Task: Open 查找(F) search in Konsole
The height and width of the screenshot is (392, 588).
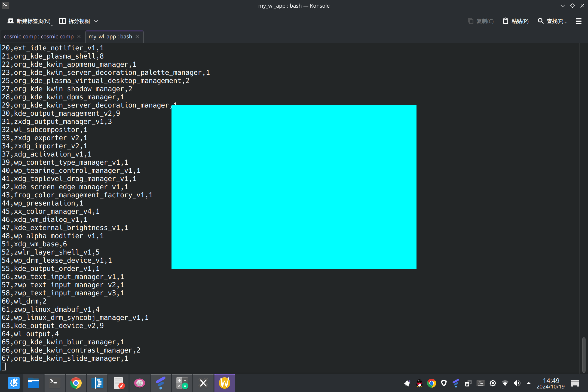Action: pyautogui.click(x=553, y=21)
